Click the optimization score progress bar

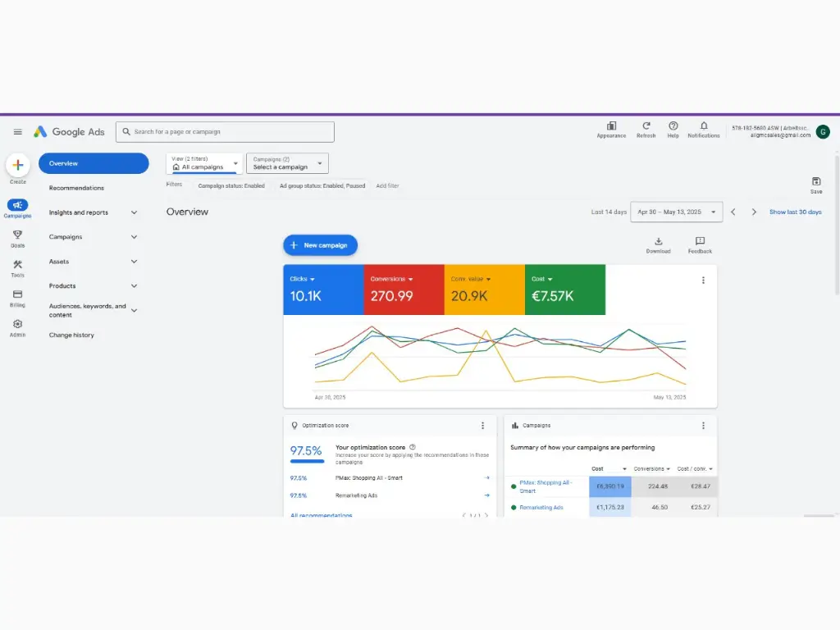307,461
